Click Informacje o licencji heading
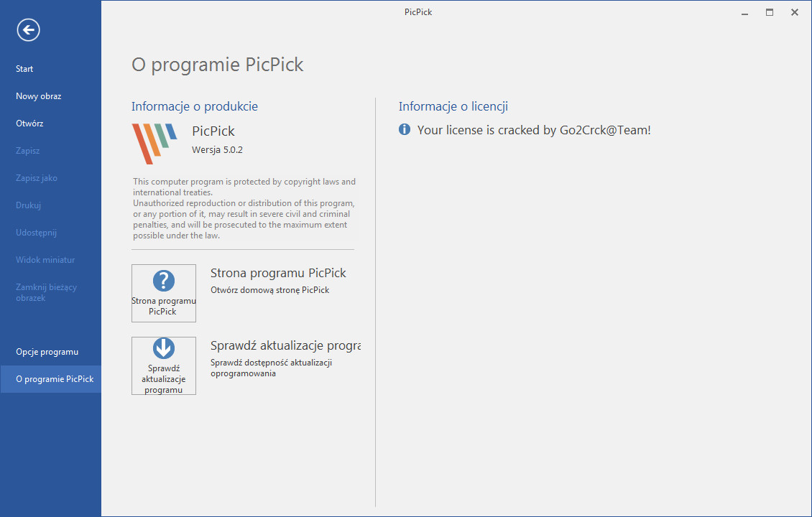This screenshot has width=812, height=517. (x=453, y=106)
